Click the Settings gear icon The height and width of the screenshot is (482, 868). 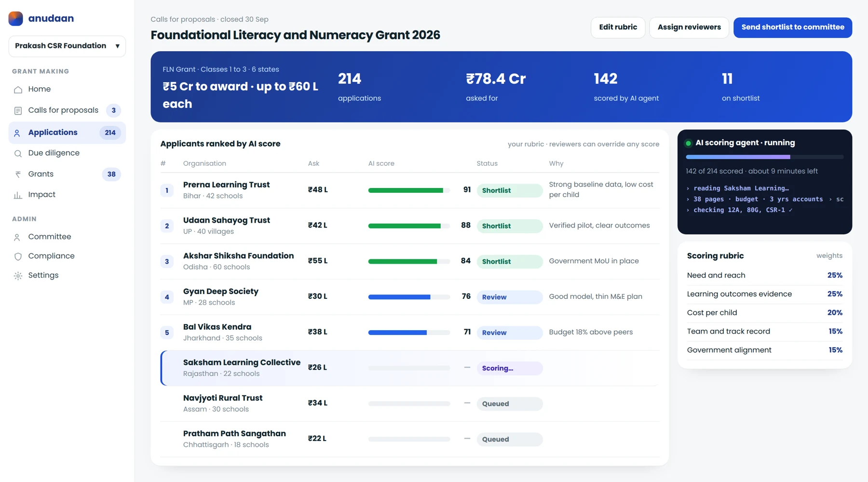click(18, 276)
